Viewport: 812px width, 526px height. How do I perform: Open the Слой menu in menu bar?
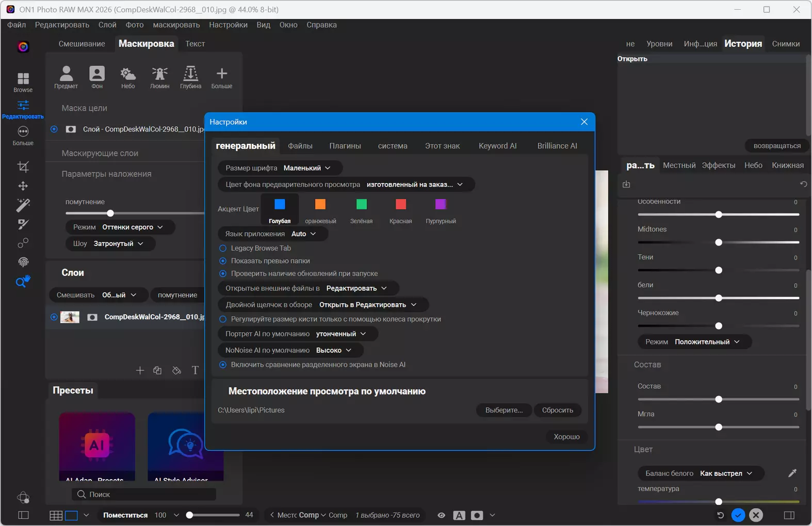[107, 25]
